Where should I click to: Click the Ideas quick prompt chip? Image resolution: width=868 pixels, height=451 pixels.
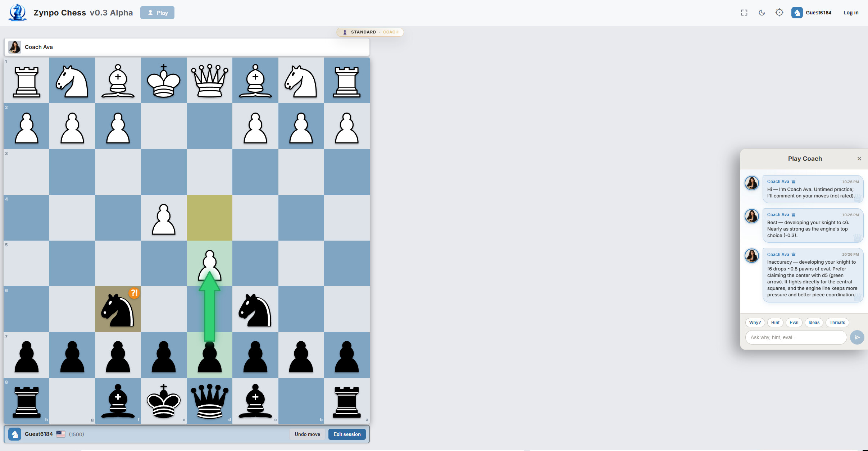pyautogui.click(x=814, y=323)
